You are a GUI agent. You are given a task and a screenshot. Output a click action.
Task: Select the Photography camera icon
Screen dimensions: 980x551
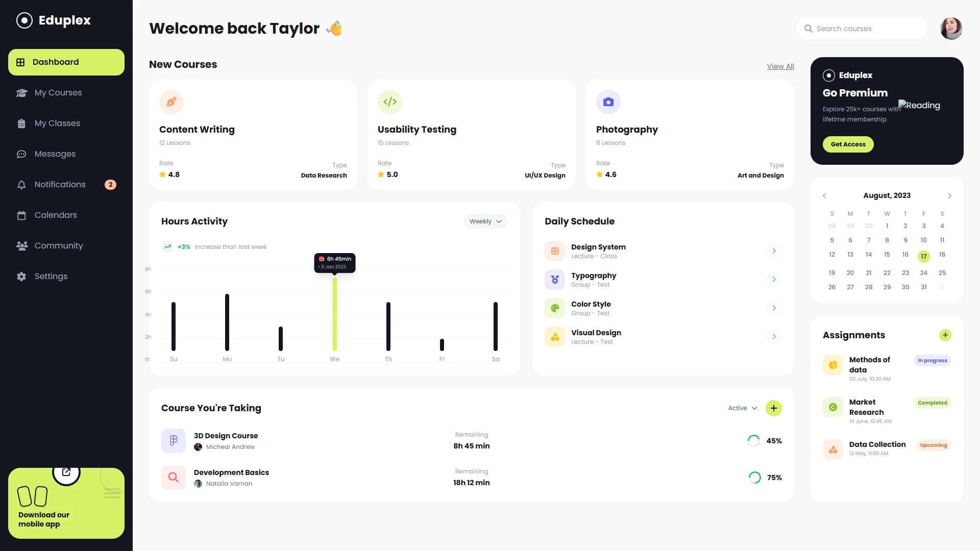[608, 102]
